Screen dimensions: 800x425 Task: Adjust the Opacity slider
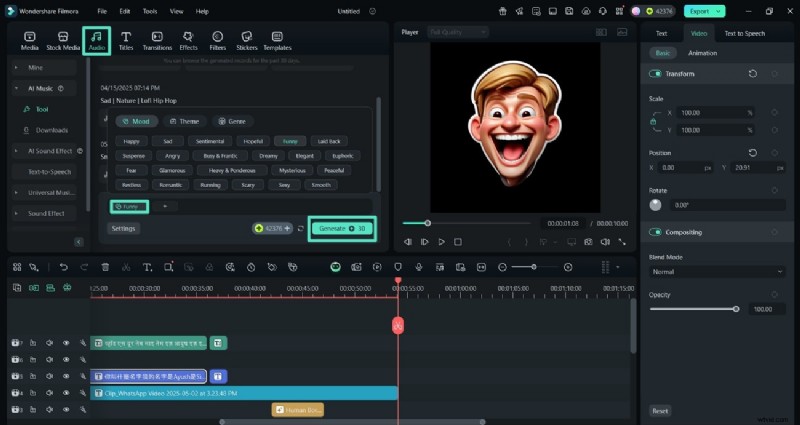pos(736,309)
